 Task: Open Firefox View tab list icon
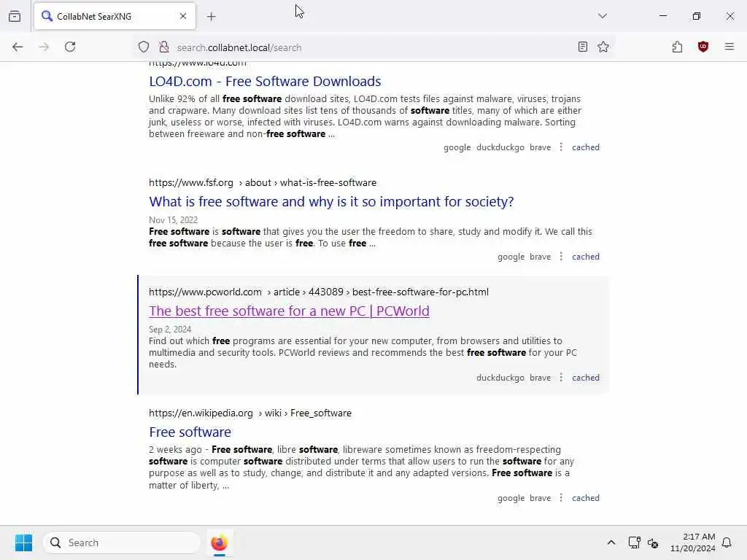click(x=15, y=16)
